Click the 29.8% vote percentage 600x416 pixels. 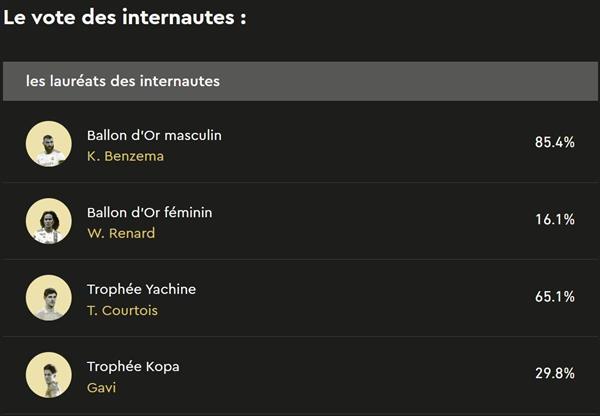point(554,374)
